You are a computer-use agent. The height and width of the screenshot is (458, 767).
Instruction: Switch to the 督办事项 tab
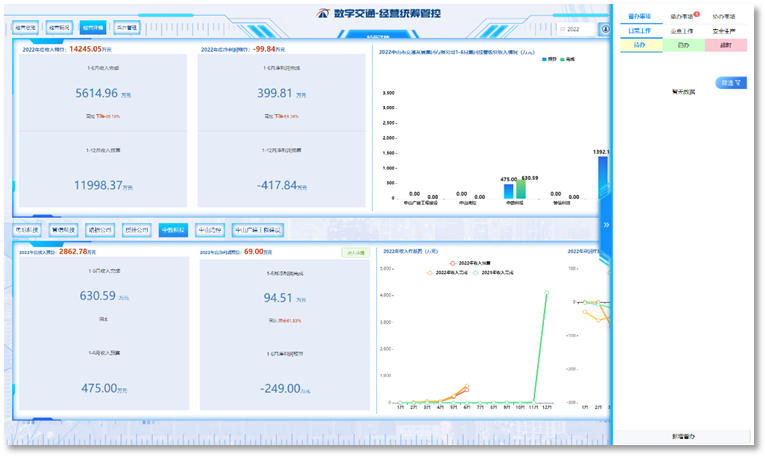(639, 17)
